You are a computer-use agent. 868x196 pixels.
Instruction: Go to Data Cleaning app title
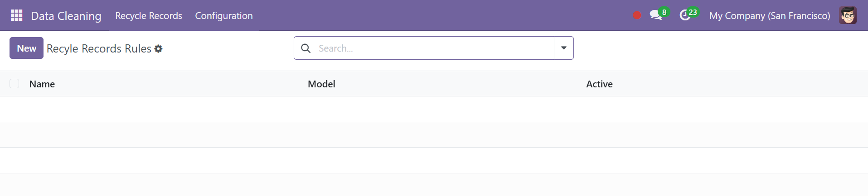pyautogui.click(x=66, y=16)
